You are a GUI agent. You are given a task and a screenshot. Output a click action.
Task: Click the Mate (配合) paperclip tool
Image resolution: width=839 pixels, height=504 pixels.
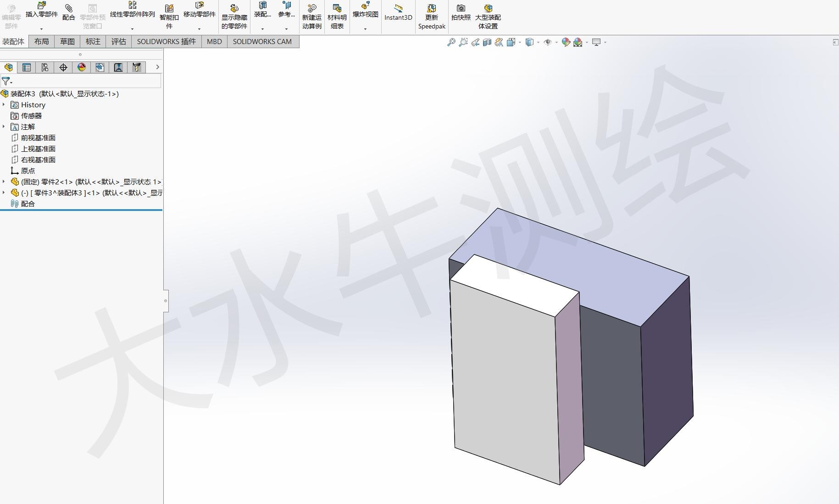68,12
